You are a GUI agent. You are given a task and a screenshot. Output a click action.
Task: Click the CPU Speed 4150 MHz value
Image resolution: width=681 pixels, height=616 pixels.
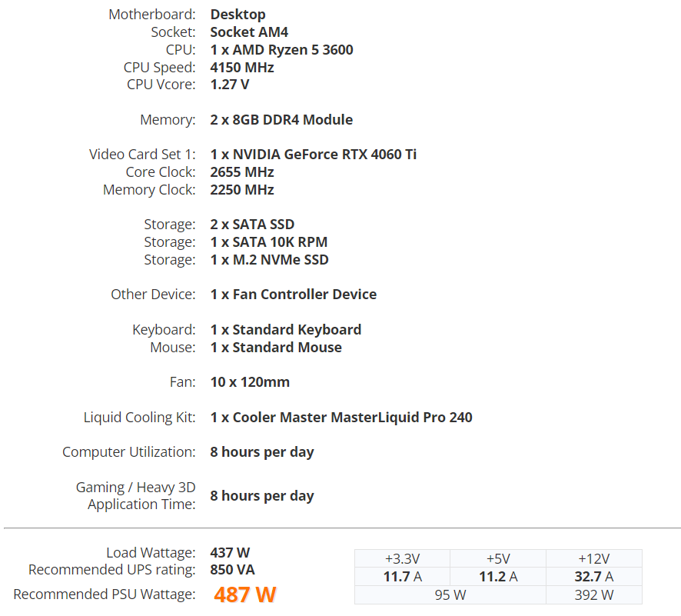click(242, 68)
